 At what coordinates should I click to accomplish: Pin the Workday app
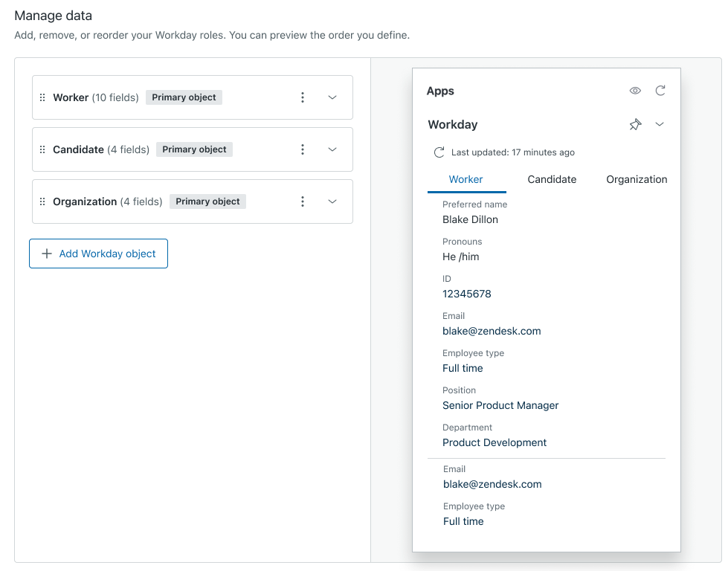pyautogui.click(x=635, y=124)
